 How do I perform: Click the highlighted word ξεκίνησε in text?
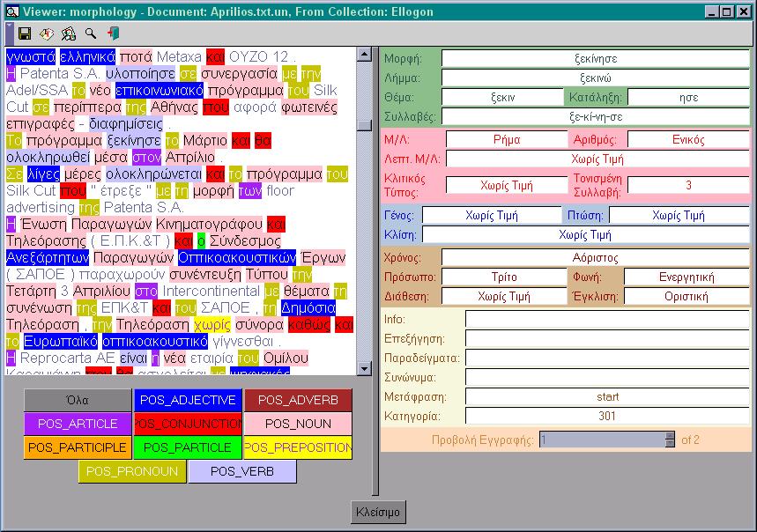134,141
